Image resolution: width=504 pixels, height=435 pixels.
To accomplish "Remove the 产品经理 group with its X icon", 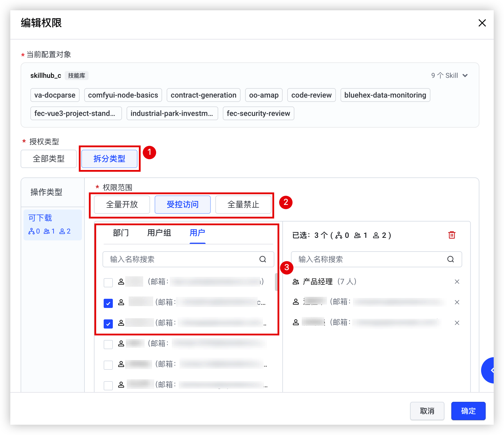I will tap(457, 282).
